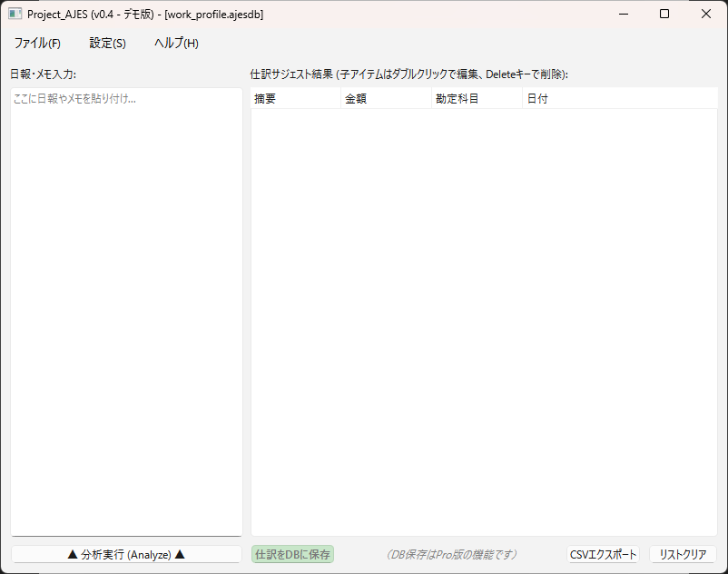Click the 金額 column header

pos(386,99)
